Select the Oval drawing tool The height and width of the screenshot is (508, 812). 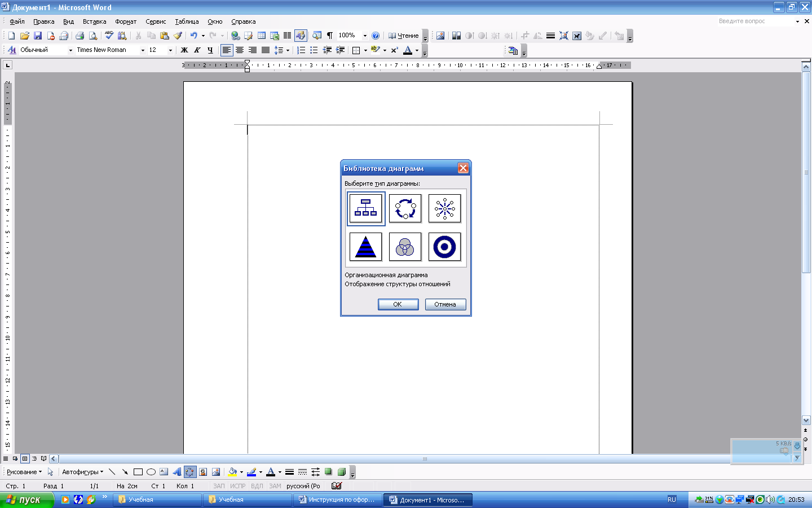click(151, 472)
